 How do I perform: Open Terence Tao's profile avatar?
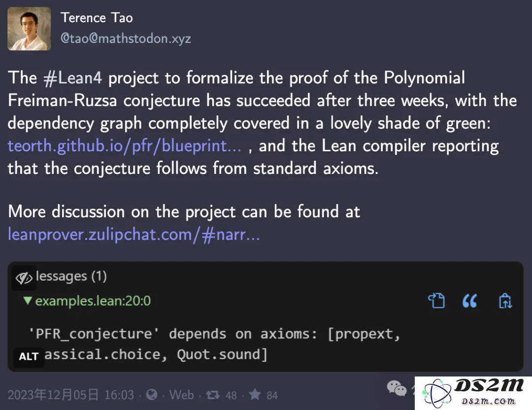pos(29,29)
